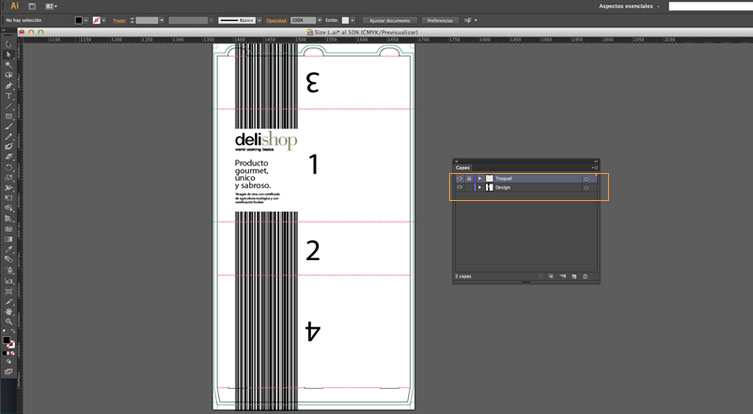753x414 pixels.
Task: Click the Go to Bridge icon
Action: (x=32, y=6)
